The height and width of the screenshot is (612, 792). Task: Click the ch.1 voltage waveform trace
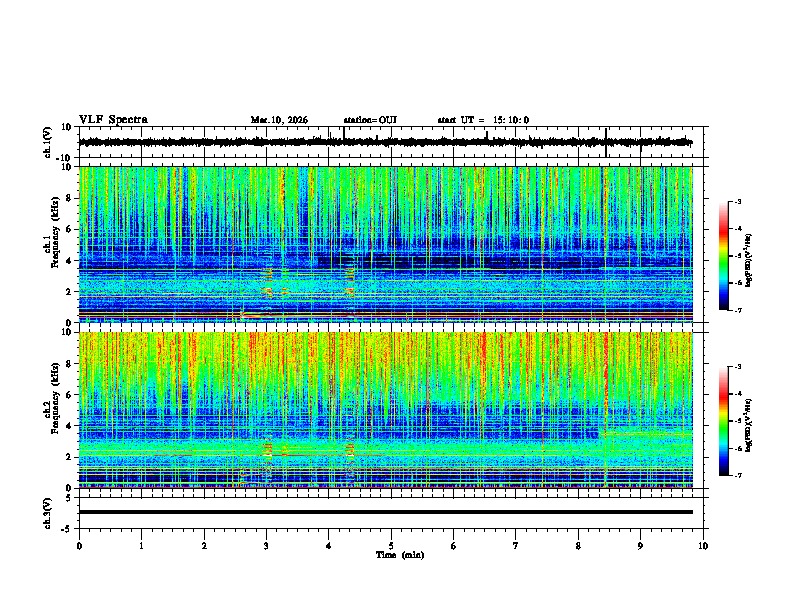[385, 142]
